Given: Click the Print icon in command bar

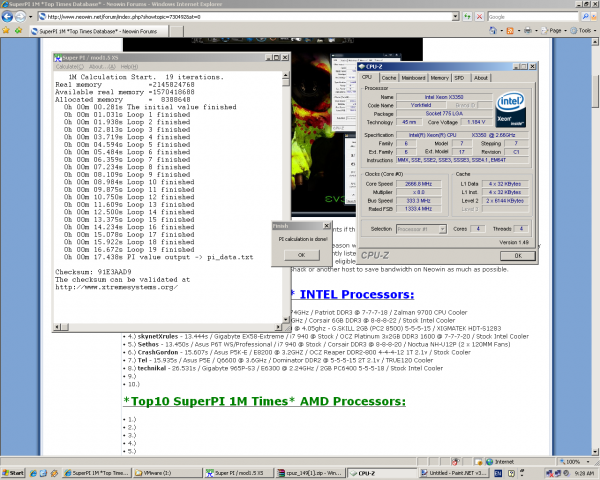Looking at the screenshot, I should click(528, 31).
